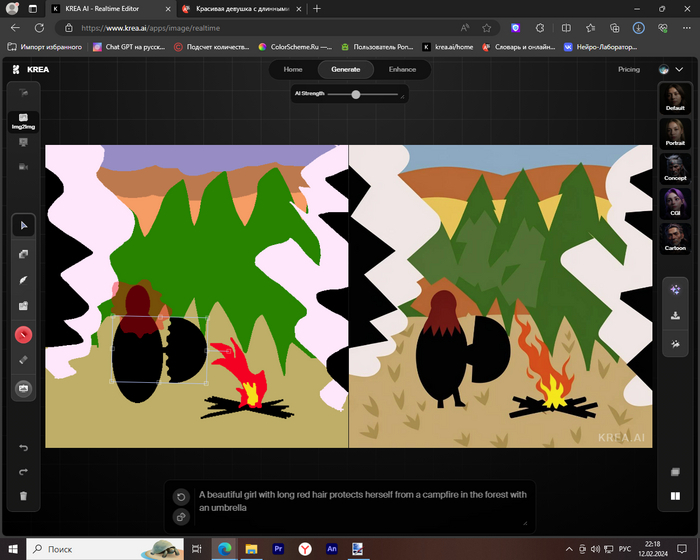Toggle the Img2Img input mode

tap(24, 120)
